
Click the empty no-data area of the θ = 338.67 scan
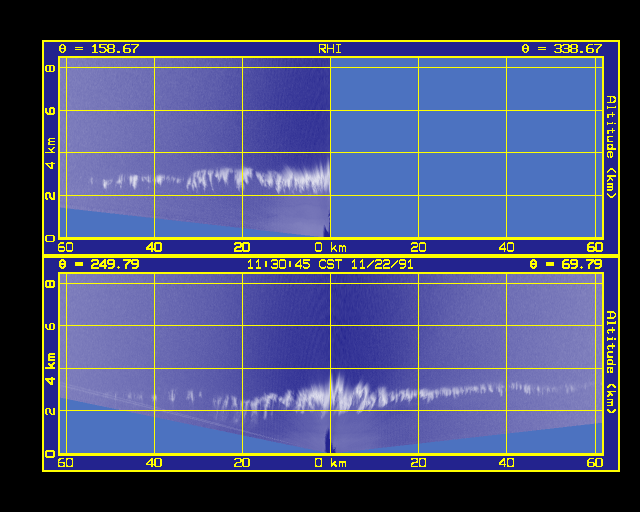pyautogui.click(x=467, y=148)
